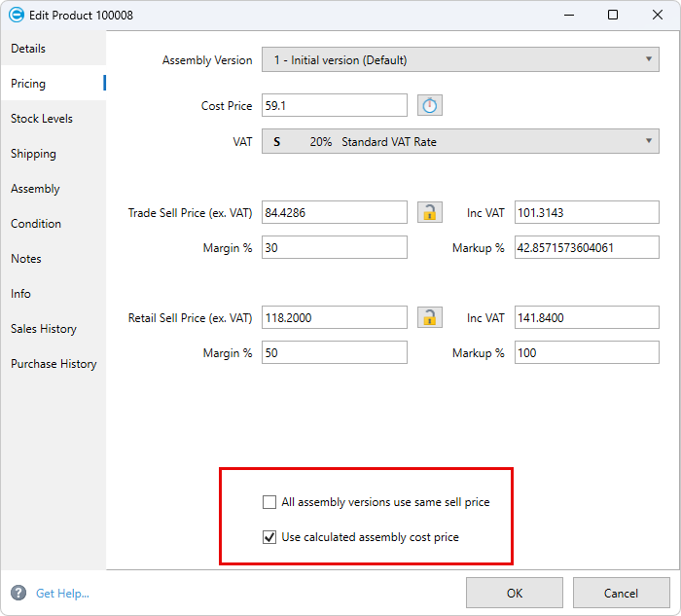Click the Get Help question mark icon

[x=18, y=593]
